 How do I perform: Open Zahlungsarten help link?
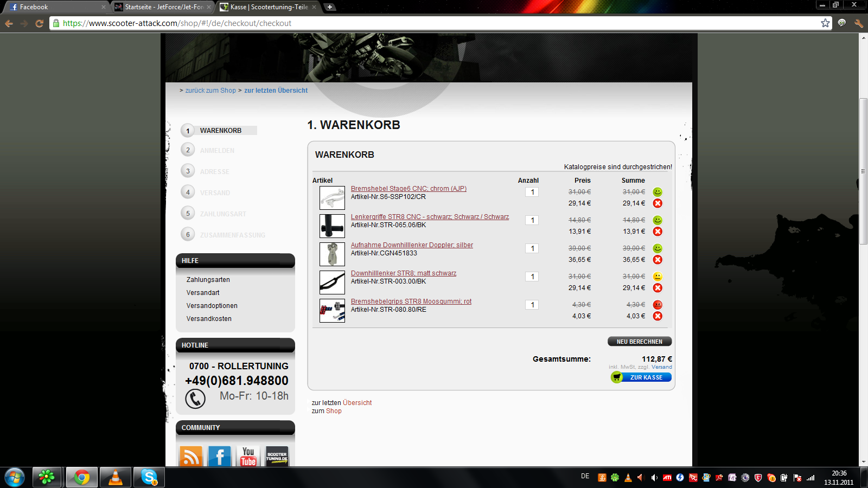pos(208,280)
